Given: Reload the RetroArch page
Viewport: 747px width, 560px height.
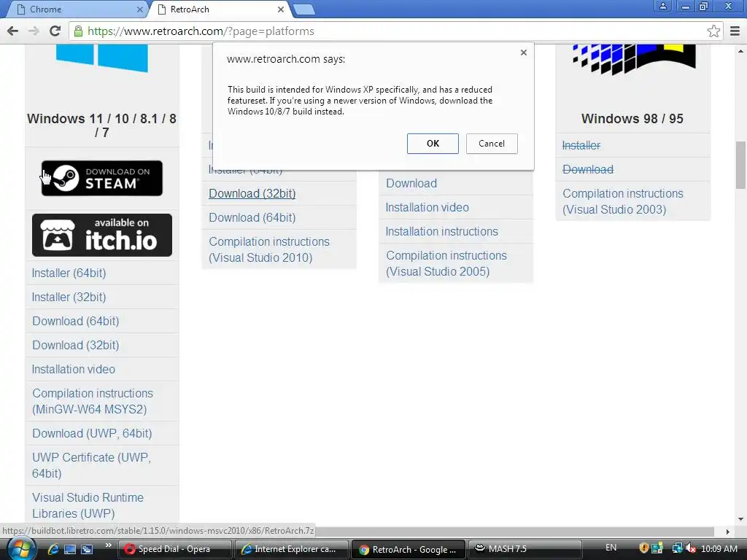Looking at the screenshot, I should click(55, 31).
